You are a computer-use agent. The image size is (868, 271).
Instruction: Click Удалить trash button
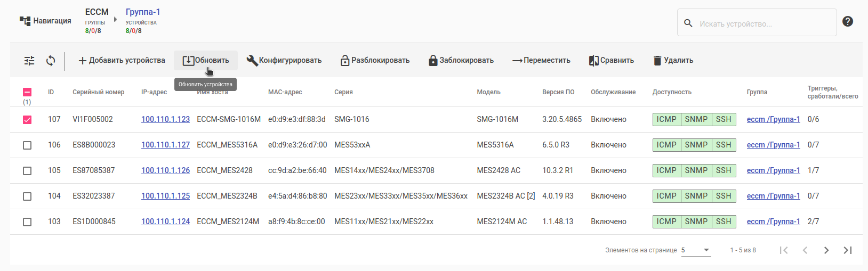(673, 61)
